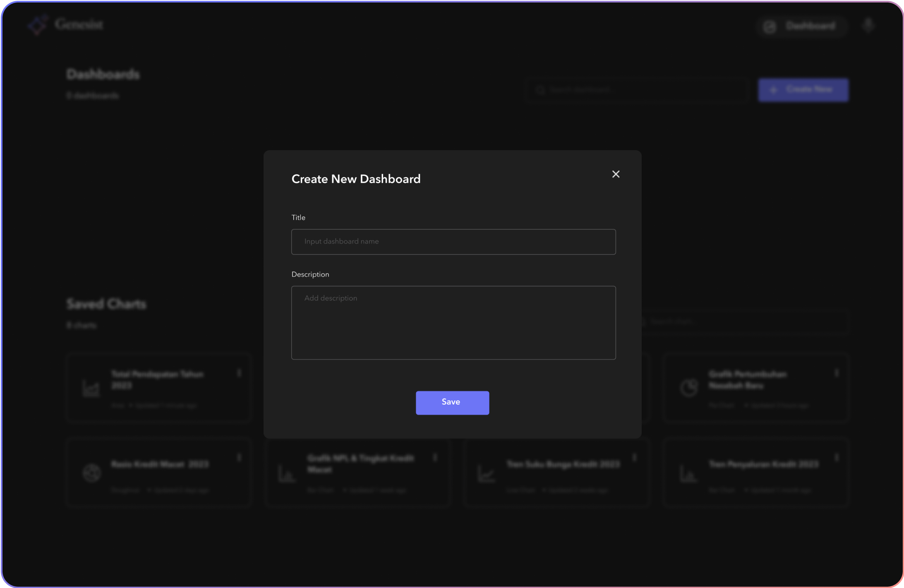Click the user profile icon
904x588 pixels.
click(868, 26)
